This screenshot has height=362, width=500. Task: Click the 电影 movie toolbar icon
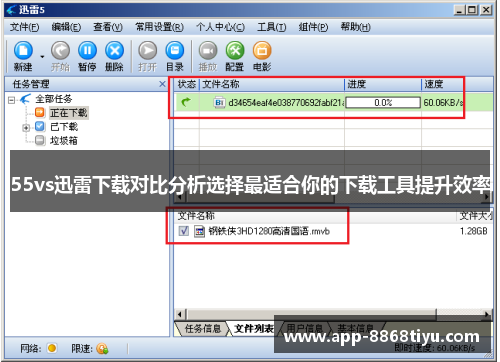[x=262, y=51]
